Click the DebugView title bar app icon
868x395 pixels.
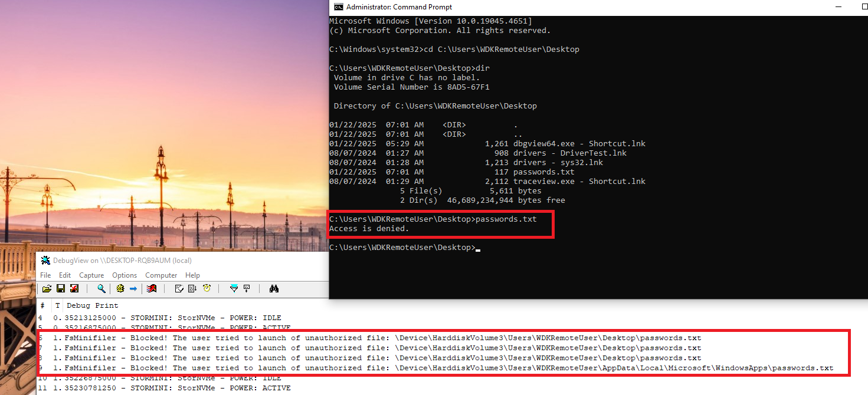pyautogui.click(x=45, y=261)
